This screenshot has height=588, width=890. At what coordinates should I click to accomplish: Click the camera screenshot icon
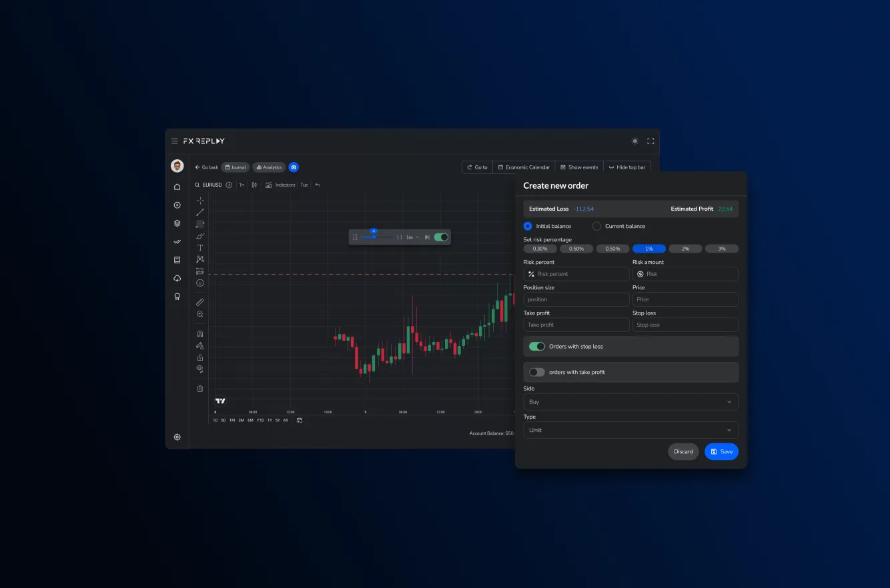[294, 167]
